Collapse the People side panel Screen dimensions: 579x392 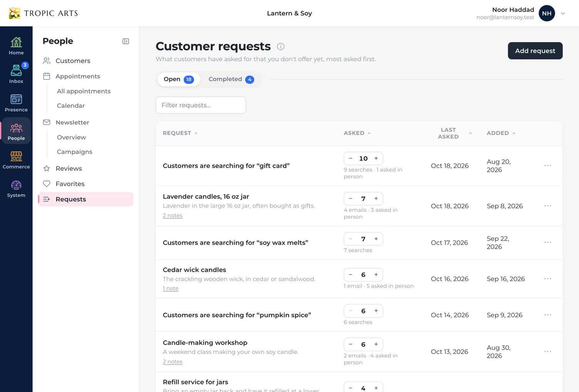tap(126, 41)
